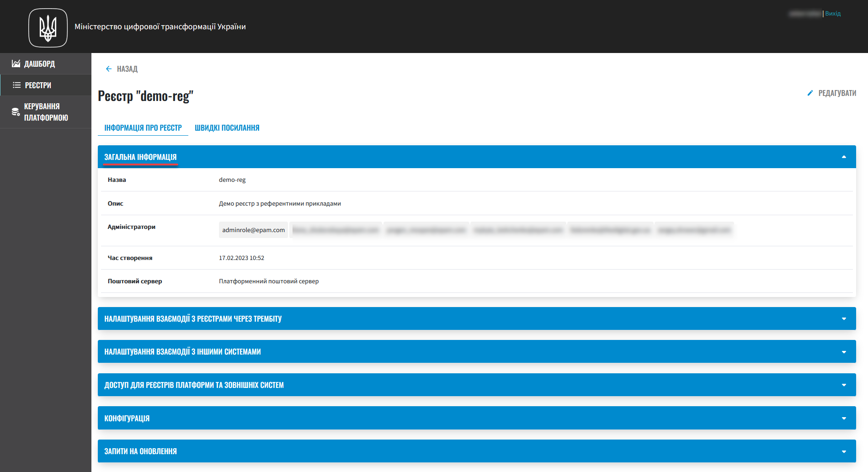The image size is (868, 472).
Task: Click the back arrow icon
Action: click(x=109, y=69)
